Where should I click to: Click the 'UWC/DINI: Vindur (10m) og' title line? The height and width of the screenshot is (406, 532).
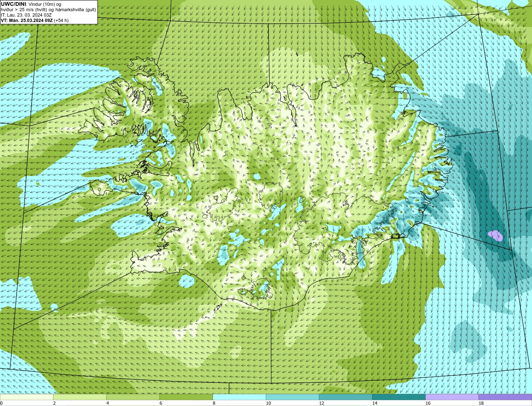(x=31, y=4)
